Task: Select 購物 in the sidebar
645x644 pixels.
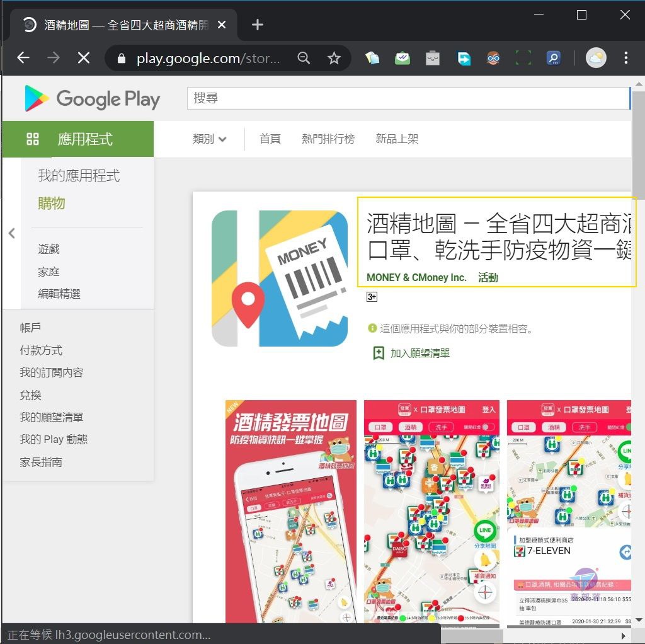Action: tap(52, 204)
